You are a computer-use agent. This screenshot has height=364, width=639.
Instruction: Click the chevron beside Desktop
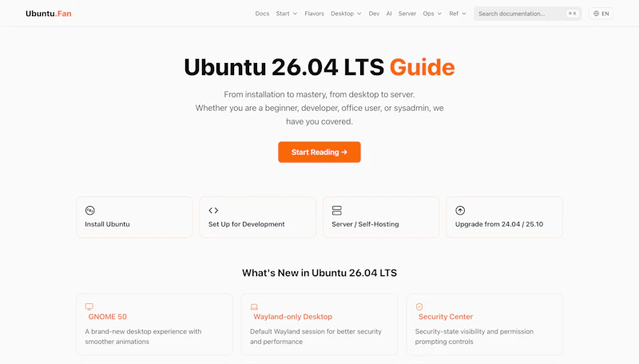click(x=359, y=14)
